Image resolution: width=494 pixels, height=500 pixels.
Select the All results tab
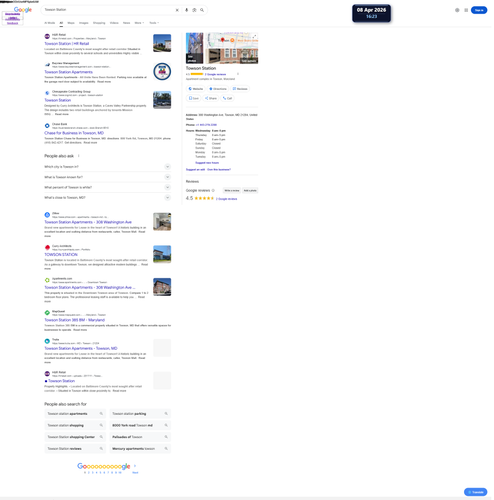(x=61, y=23)
